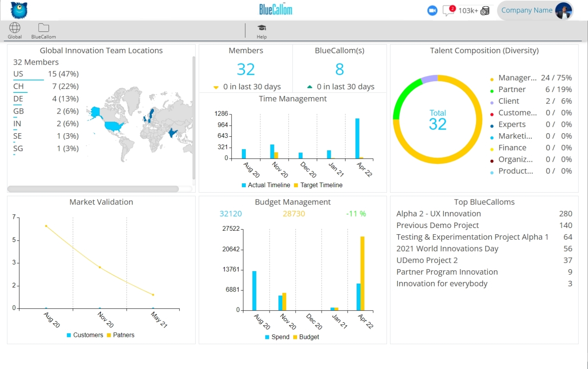Open chat messages with notification badge

[448, 11]
